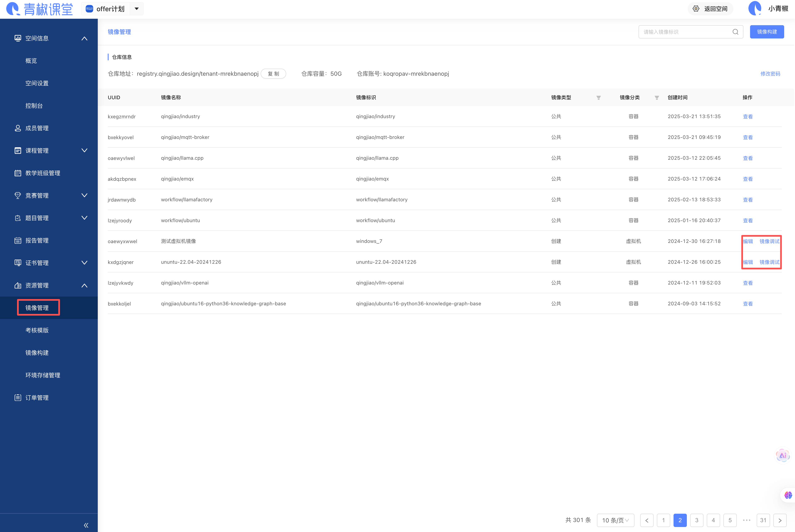Click the 小青椒 user avatar
795x532 pixels.
coord(755,9)
